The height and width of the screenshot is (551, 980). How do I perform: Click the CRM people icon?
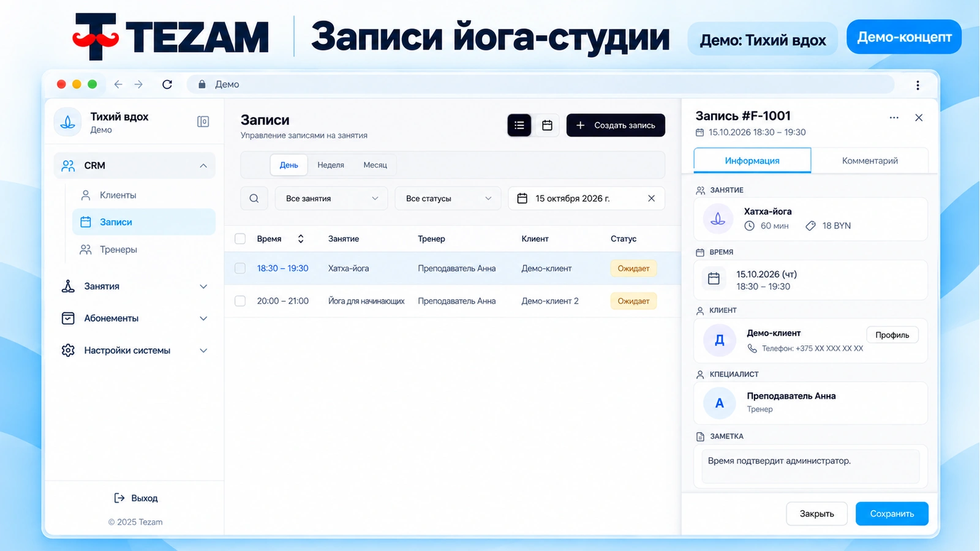[68, 166]
